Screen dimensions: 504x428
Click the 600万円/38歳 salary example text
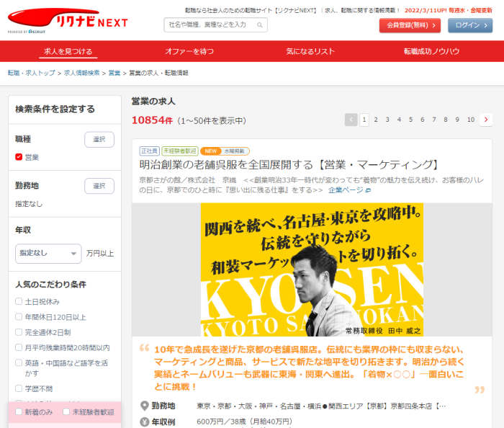pos(244,422)
